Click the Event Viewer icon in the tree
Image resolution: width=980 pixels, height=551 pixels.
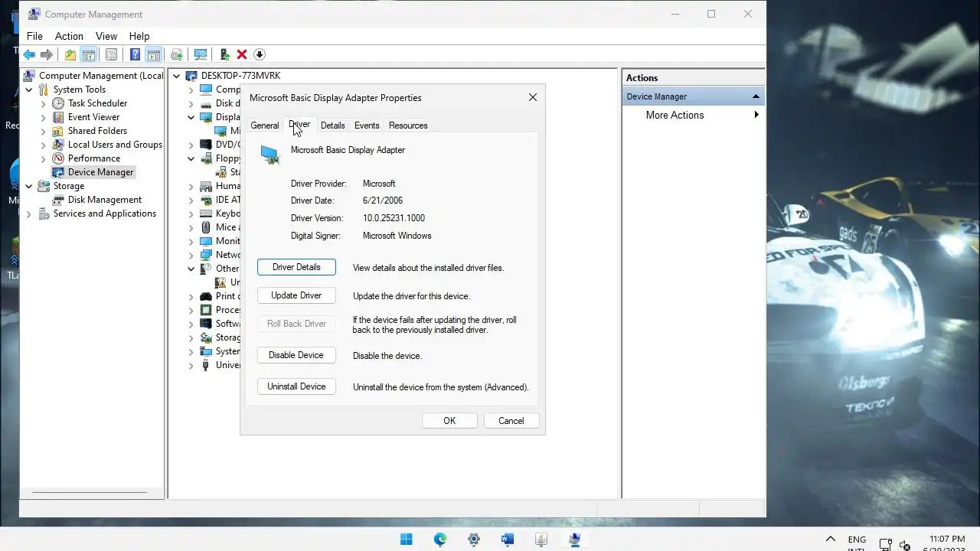coord(58,117)
